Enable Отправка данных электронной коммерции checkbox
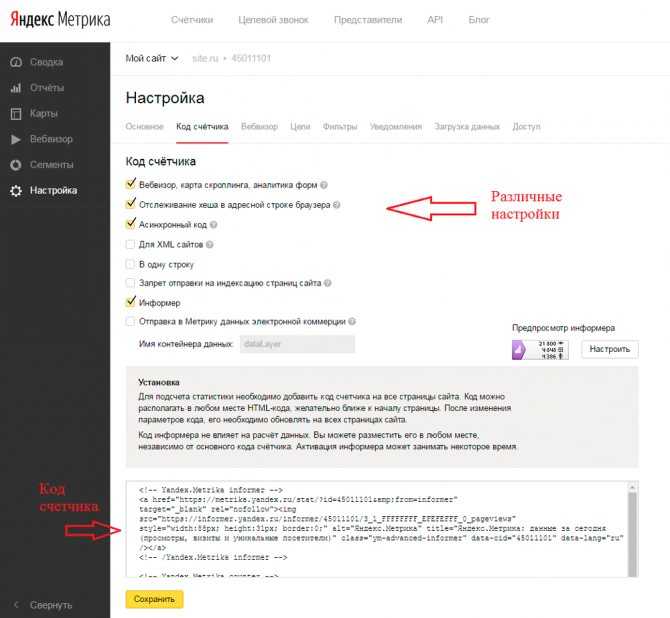 tap(130, 321)
